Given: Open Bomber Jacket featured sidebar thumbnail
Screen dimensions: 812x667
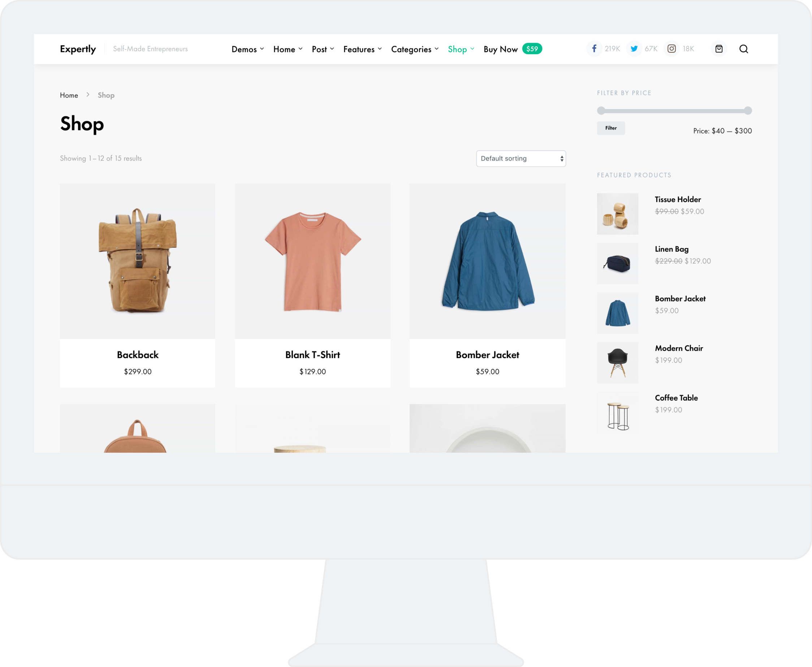Looking at the screenshot, I should click(618, 313).
